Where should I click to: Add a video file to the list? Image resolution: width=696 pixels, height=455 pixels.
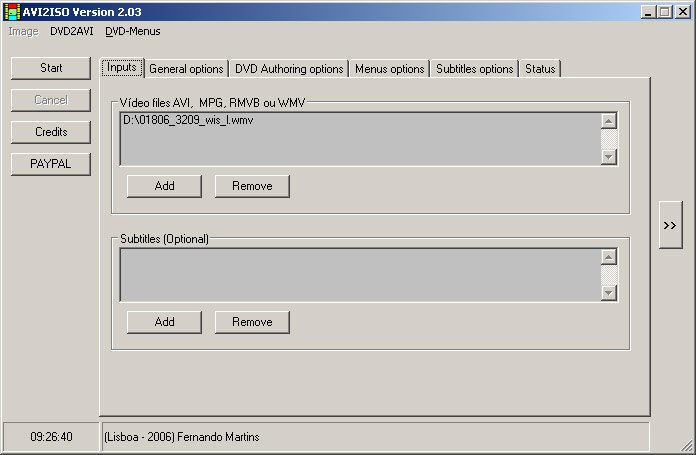164,186
